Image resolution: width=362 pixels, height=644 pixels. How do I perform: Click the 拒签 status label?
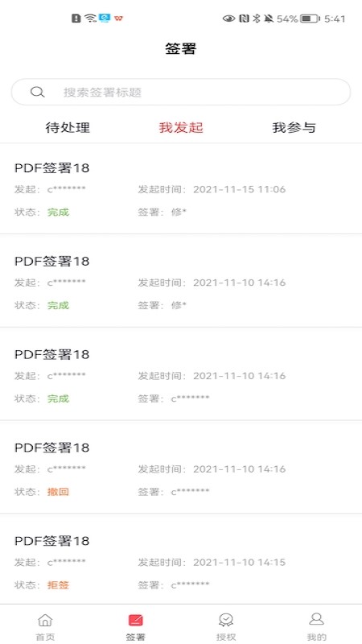coord(58,585)
